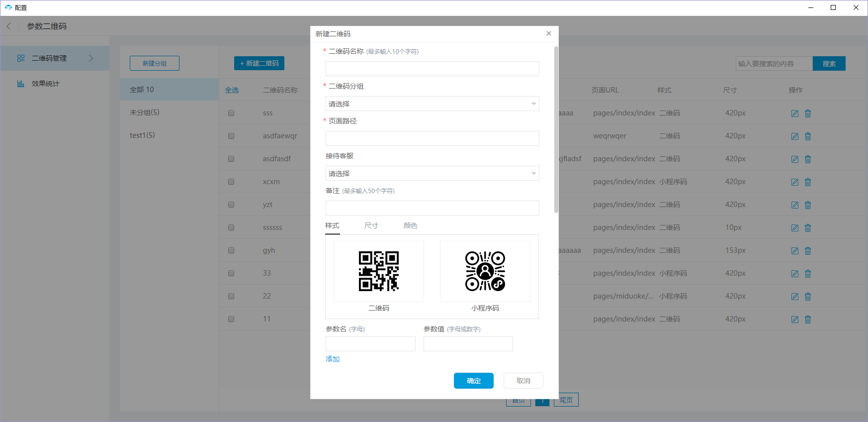
Task: Check the asdfaewqr row checkbox
Action: tap(231, 136)
